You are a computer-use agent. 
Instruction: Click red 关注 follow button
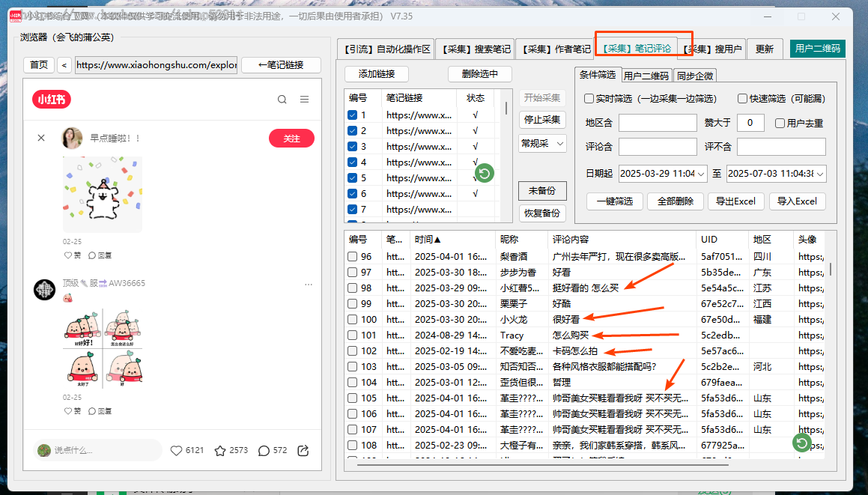[292, 139]
